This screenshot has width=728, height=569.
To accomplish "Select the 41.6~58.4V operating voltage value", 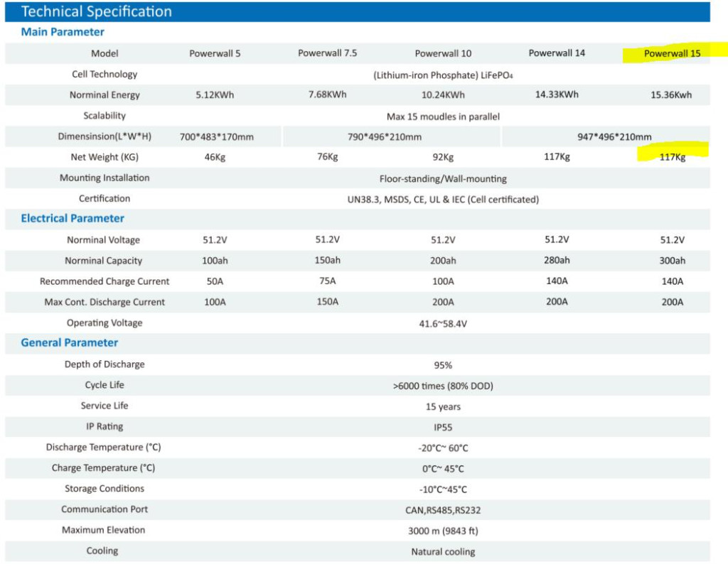I will tap(443, 324).
